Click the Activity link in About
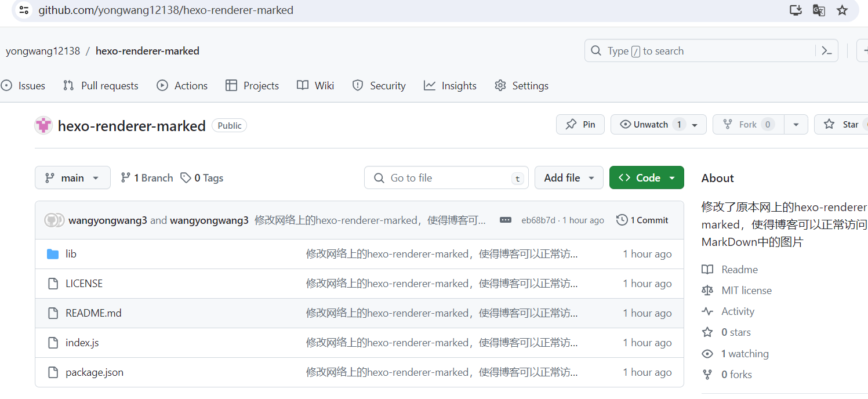Screen dimensions: 868x399 click(x=738, y=311)
